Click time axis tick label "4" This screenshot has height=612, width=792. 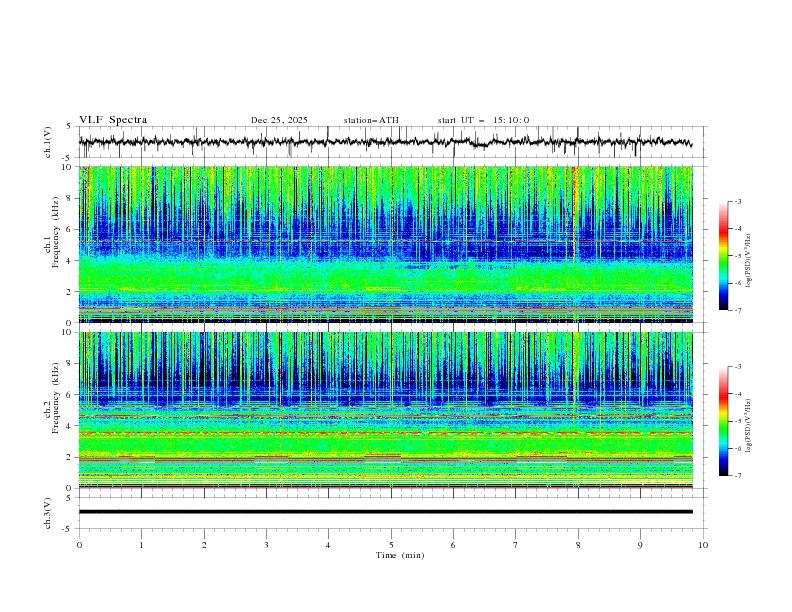(328, 545)
